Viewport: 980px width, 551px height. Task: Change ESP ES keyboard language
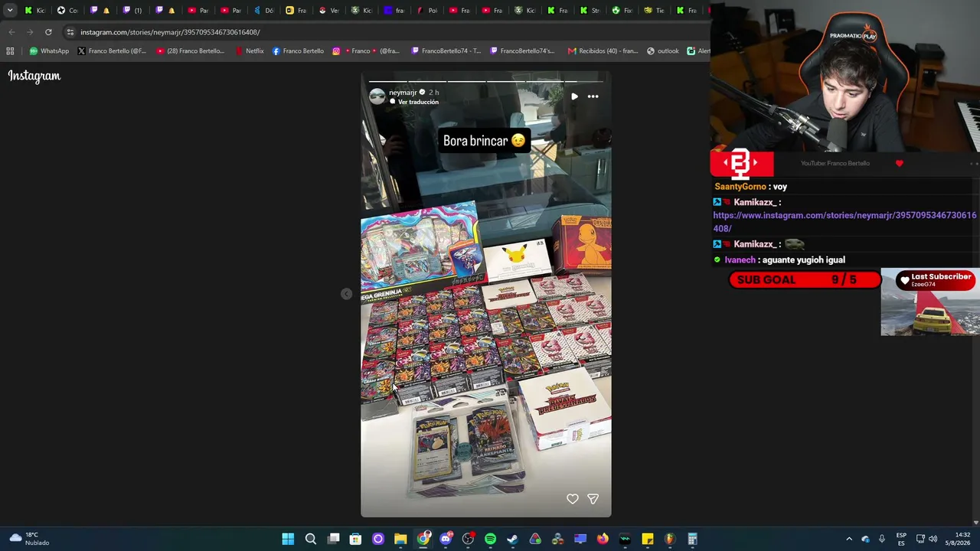pyautogui.click(x=901, y=539)
